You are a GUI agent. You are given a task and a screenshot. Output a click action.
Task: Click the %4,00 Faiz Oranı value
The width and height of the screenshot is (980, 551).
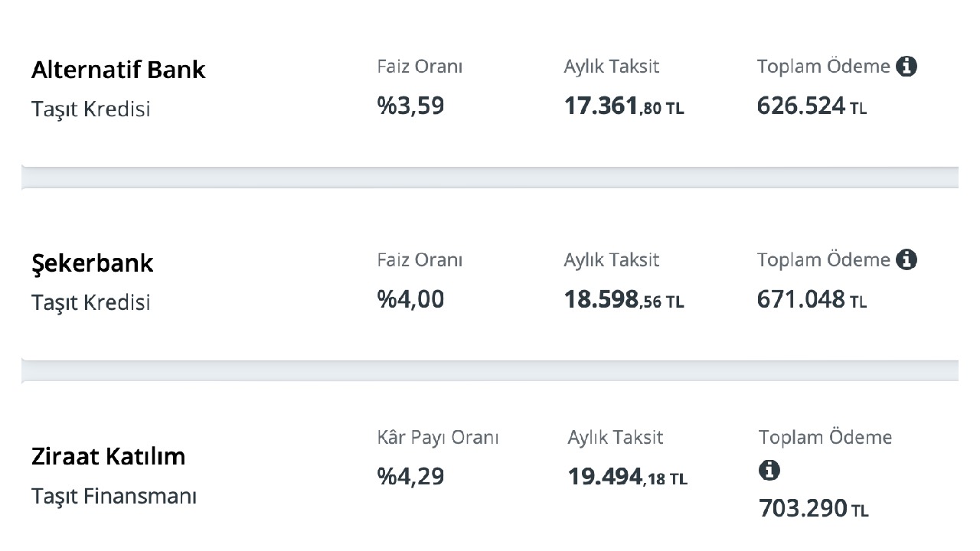tap(410, 300)
